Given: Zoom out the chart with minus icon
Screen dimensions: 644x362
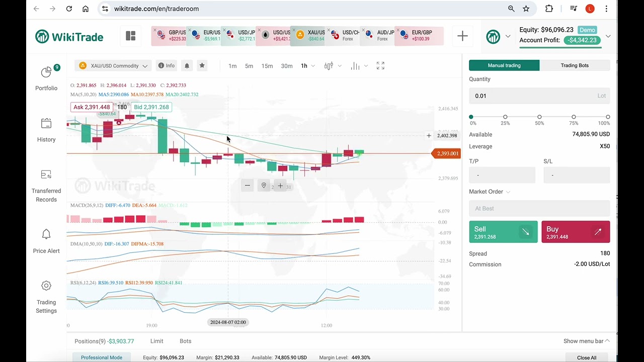Looking at the screenshot, I should pos(247,186).
